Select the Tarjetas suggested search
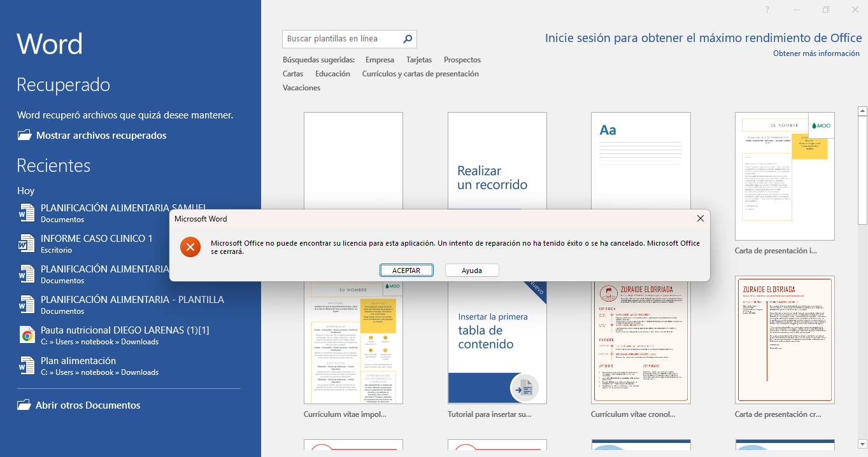The width and height of the screenshot is (868, 457). tap(419, 60)
